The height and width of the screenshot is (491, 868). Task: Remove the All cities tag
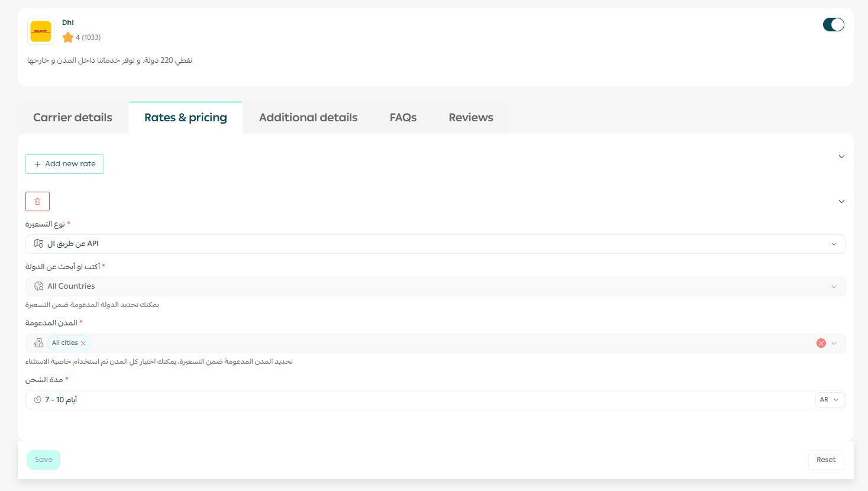(x=83, y=343)
